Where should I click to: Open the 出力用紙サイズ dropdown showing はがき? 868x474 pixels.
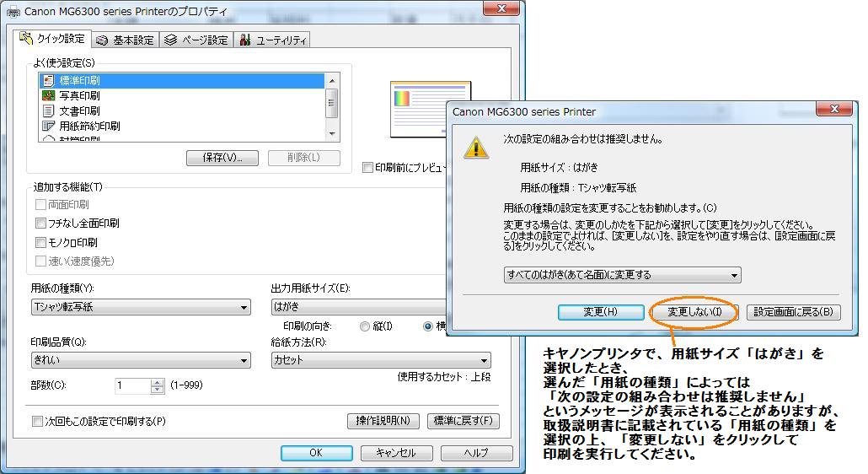[x=360, y=307]
